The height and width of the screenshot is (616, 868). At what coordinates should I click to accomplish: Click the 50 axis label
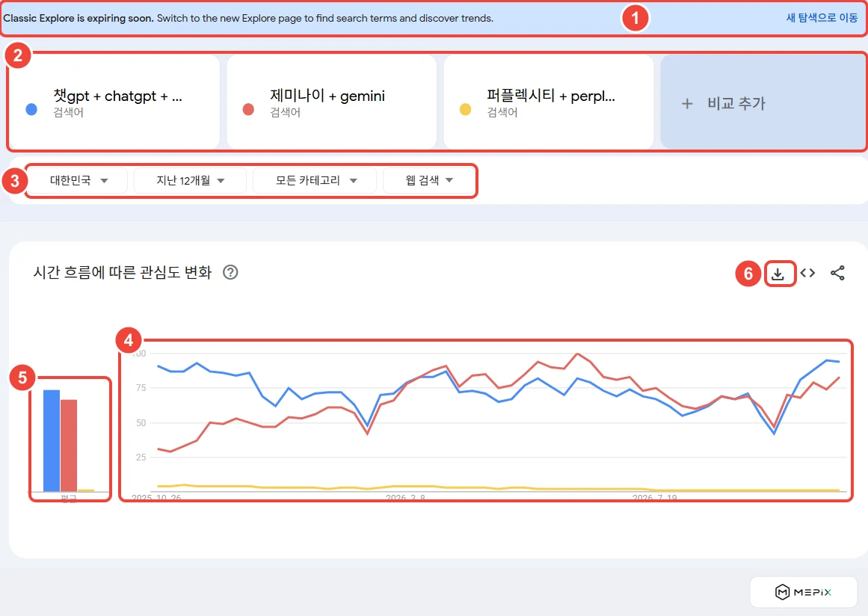point(141,423)
